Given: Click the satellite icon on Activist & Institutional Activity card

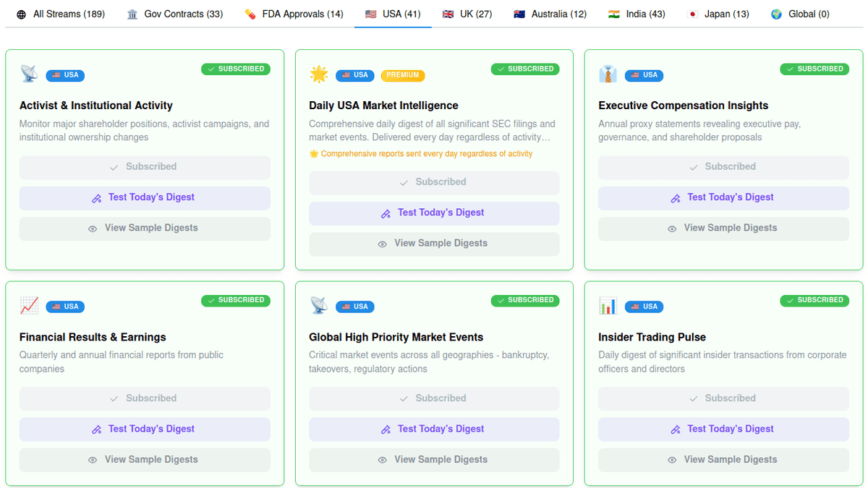Looking at the screenshot, I should [29, 73].
